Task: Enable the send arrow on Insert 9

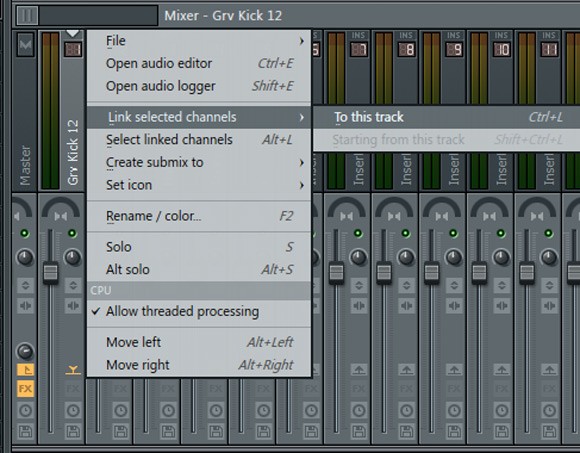Action: [x=454, y=369]
